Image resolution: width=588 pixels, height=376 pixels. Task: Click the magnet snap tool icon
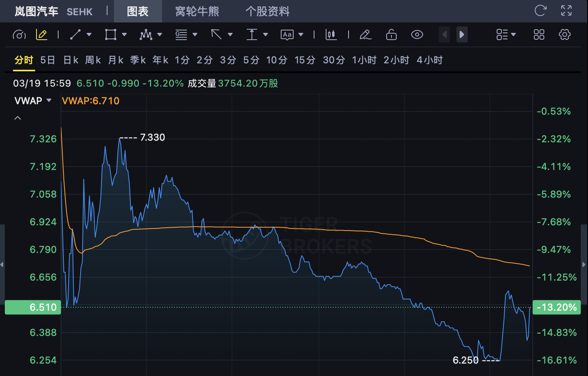click(19, 34)
